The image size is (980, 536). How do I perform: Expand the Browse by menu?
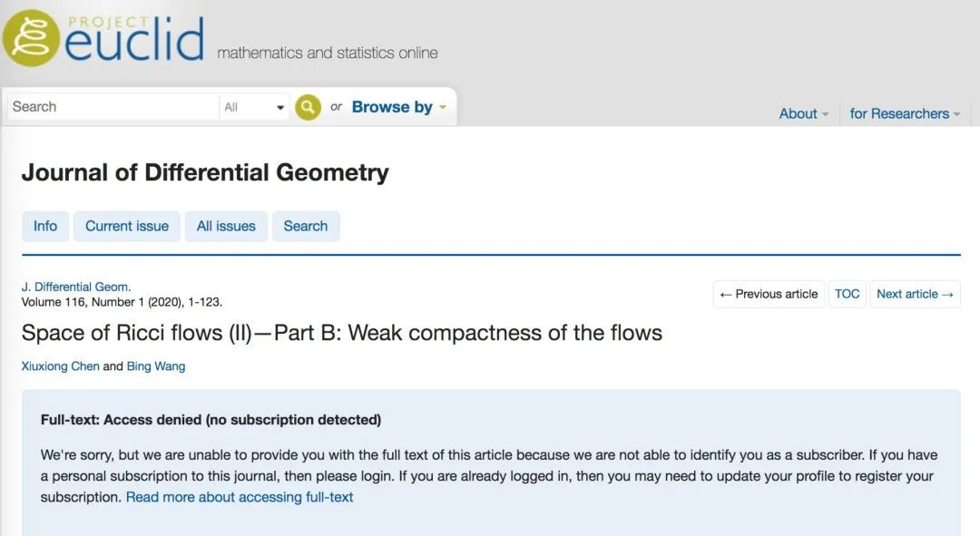click(398, 107)
